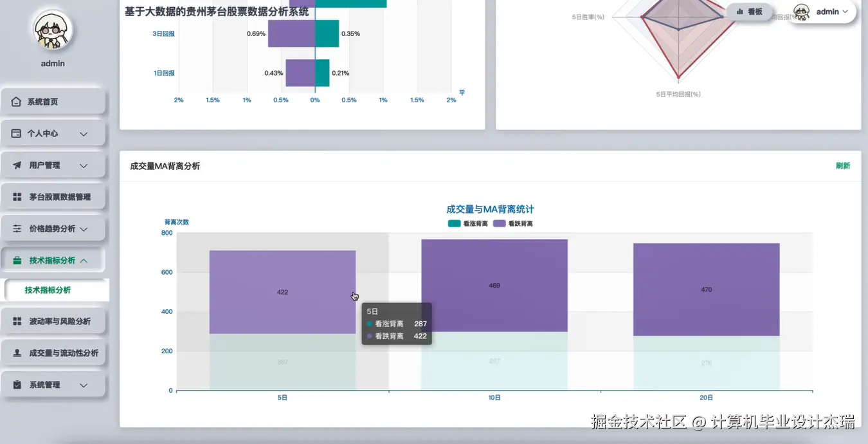Click the grid icon beside 茅台股票数据管理
868x444 pixels.
click(x=17, y=197)
